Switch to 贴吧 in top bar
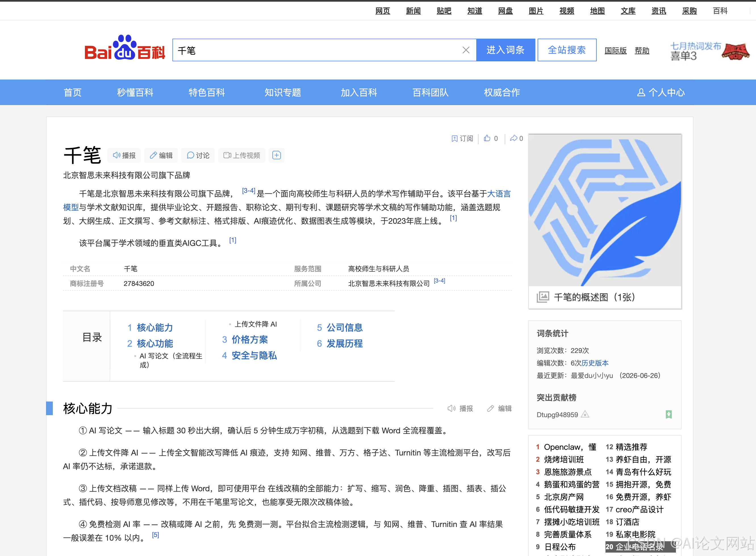This screenshot has width=756, height=556. pos(444,11)
